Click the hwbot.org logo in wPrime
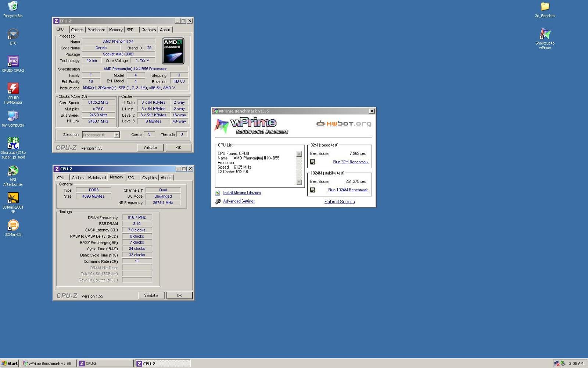Screen dimensions: 588x368 (343, 124)
